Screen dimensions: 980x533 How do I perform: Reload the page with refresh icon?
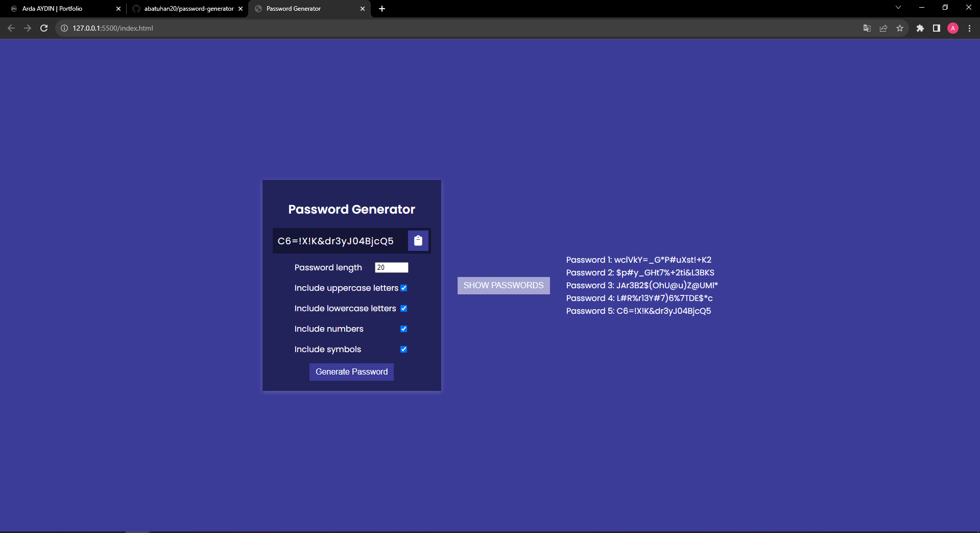coord(44,28)
